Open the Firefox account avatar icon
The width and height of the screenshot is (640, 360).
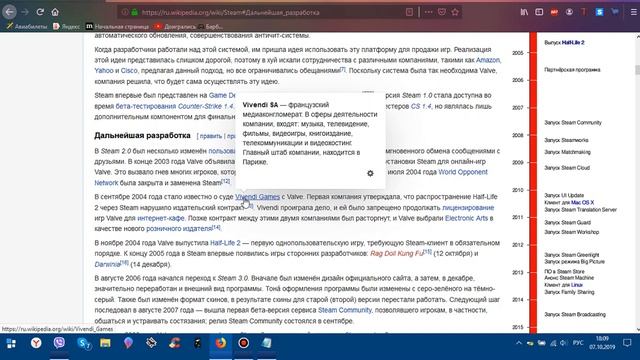(569, 12)
